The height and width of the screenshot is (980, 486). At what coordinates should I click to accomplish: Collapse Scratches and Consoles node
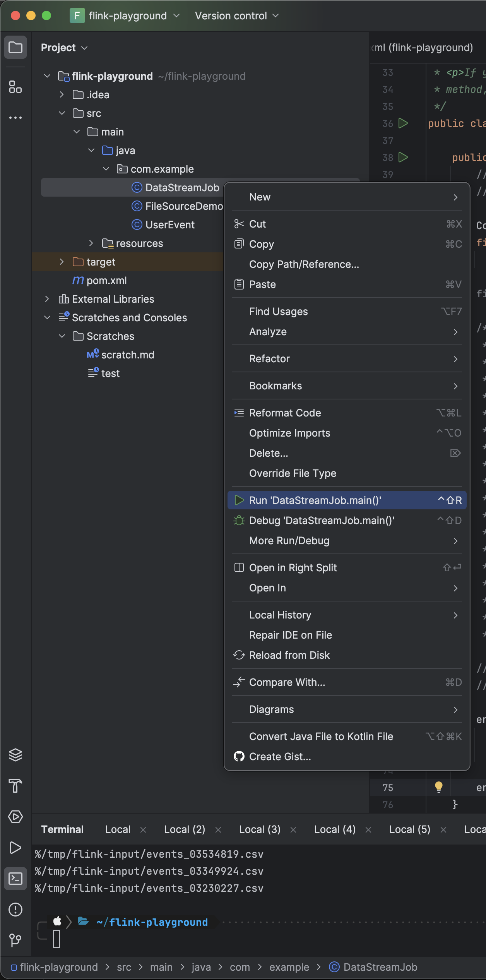coord(47,318)
